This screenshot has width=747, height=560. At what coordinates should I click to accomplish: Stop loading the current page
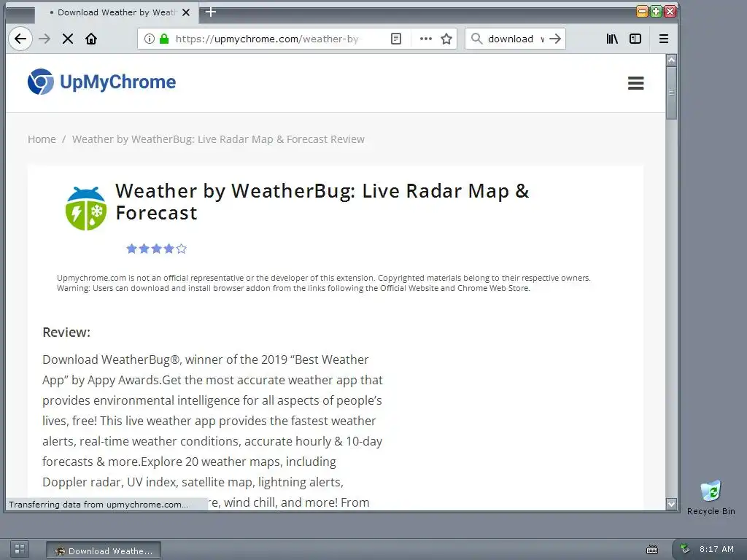click(x=68, y=39)
